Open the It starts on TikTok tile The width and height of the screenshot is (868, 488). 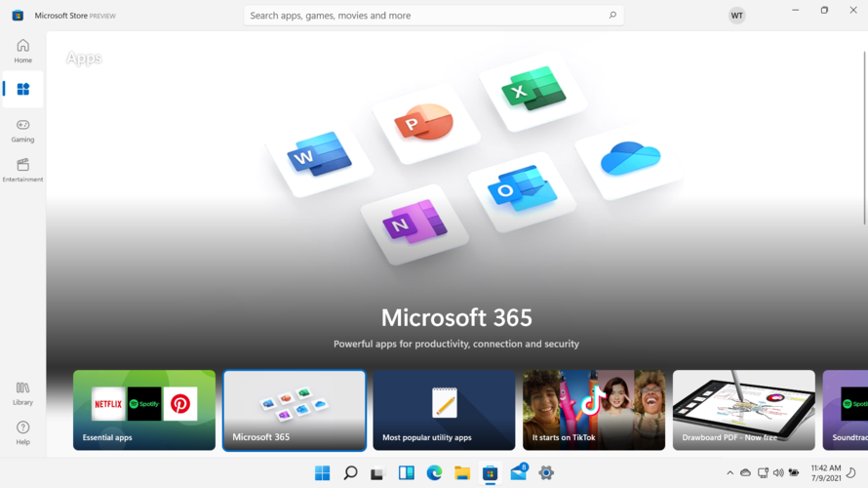[594, 410]
